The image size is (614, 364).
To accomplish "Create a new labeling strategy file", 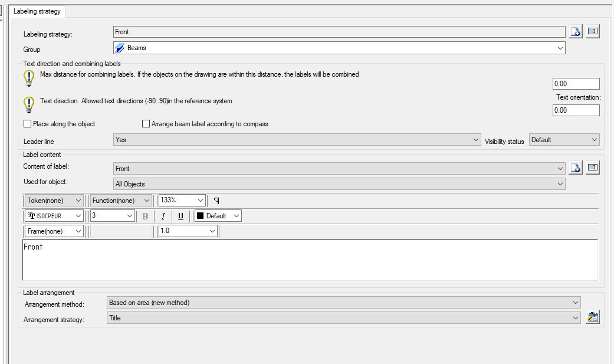I will [575, 31].
